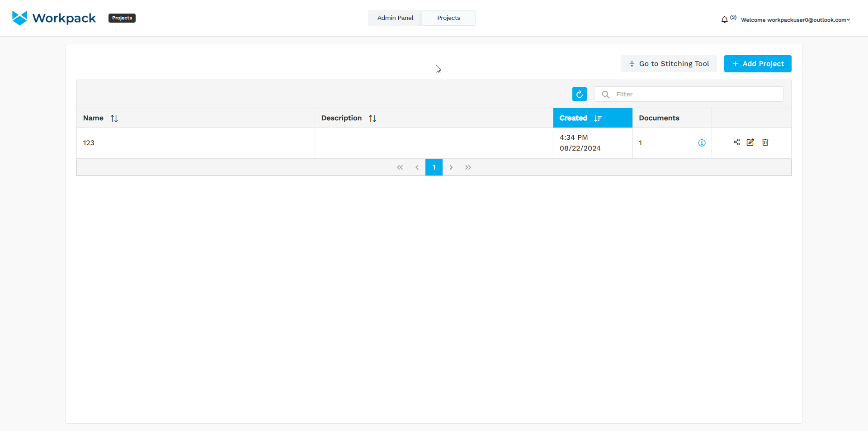868x431 pixels.
Task: Go to the next page arrow
Action: [451, 167]
